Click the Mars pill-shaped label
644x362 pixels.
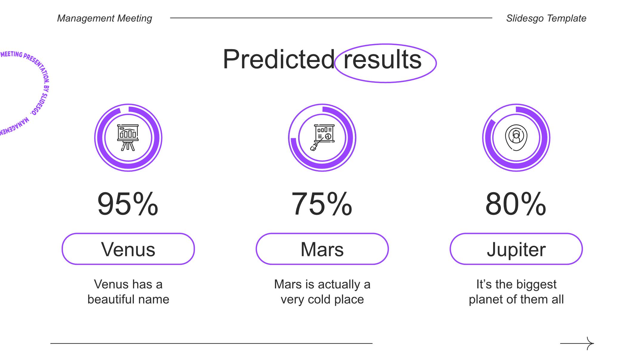coord(322,249)
